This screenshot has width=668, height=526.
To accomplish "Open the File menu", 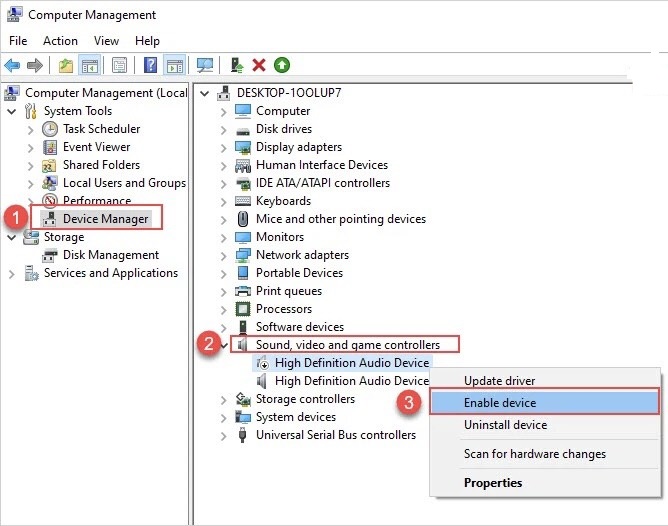I will (18, 41).
